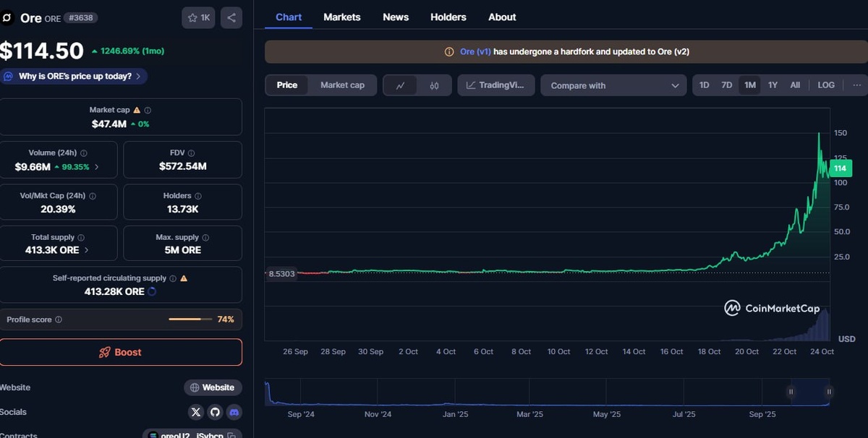Open Ore's Discord server icon

[x=234, y=412]
